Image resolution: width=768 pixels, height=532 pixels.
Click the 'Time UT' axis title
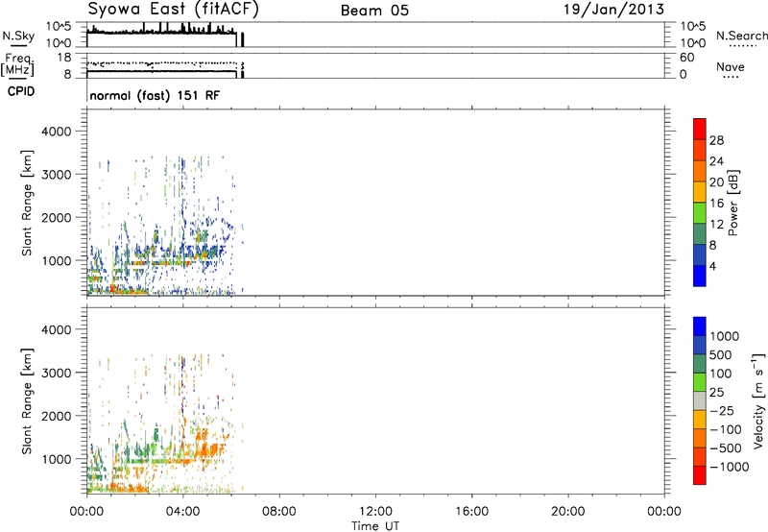375,526
